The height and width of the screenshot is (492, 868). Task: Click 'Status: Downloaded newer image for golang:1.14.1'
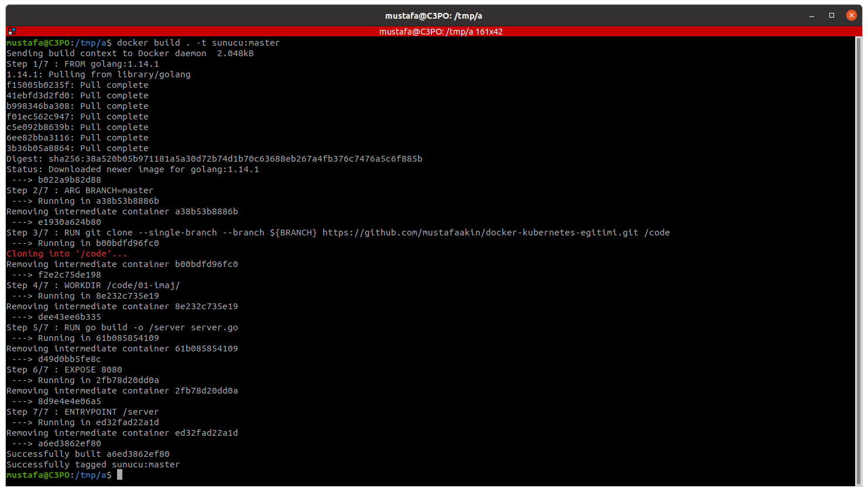coord(133,169)
